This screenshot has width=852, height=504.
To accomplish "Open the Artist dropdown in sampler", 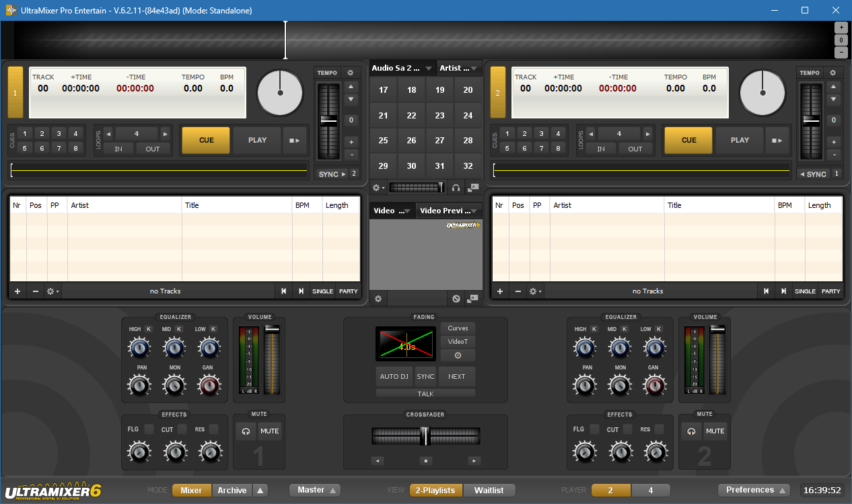I will 459,68.
